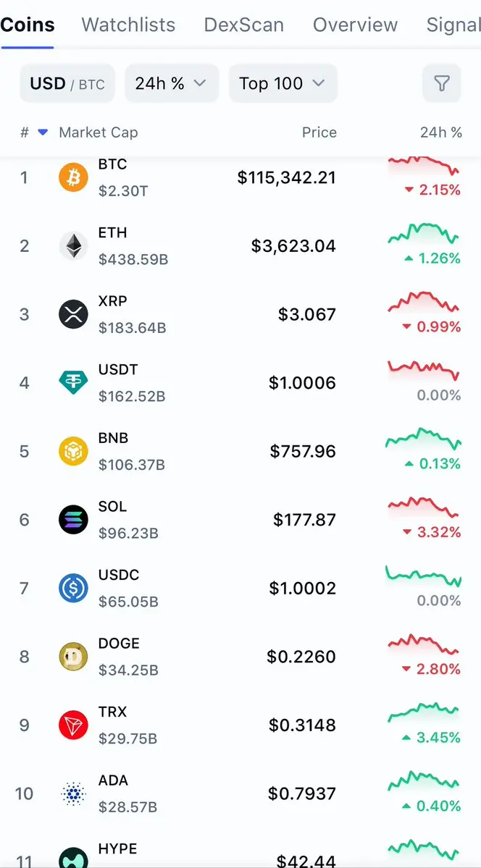Sort by Price column header
481x868 pixels.
tap(319, 133)
